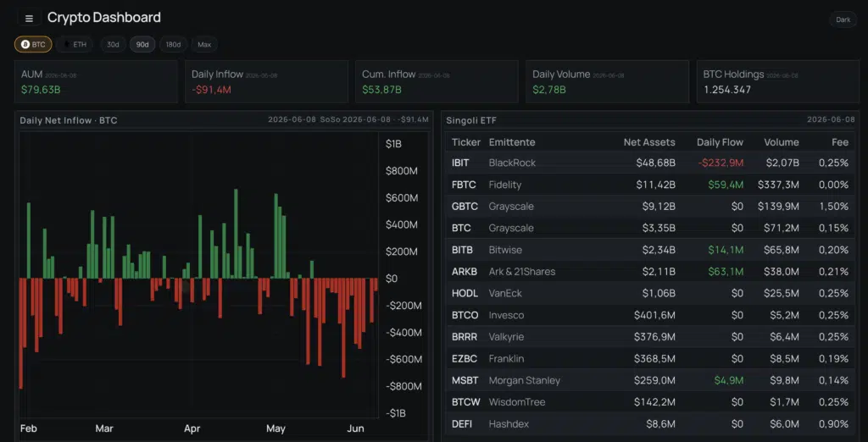868x442 pixels.
Task: Click MSBT daily flow $4,9M
Action: tap(729, 380)
